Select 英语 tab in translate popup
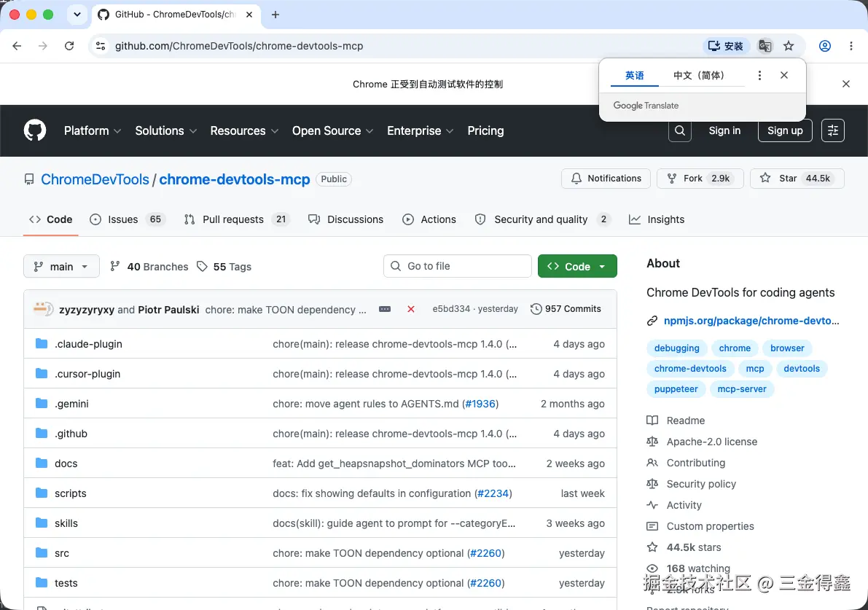 634,75
